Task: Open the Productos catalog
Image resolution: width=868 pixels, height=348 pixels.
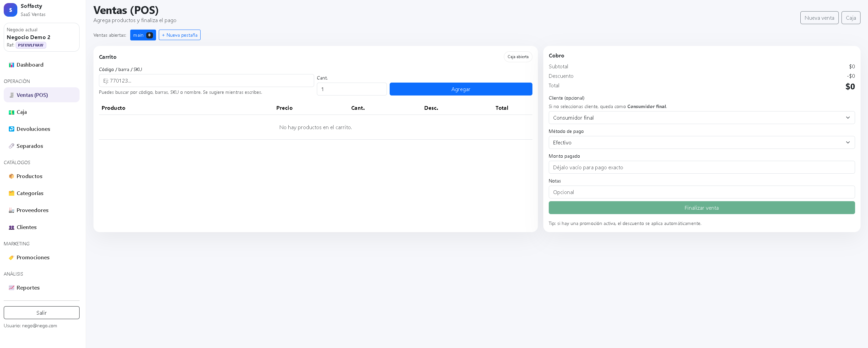Action: point(29,176)
